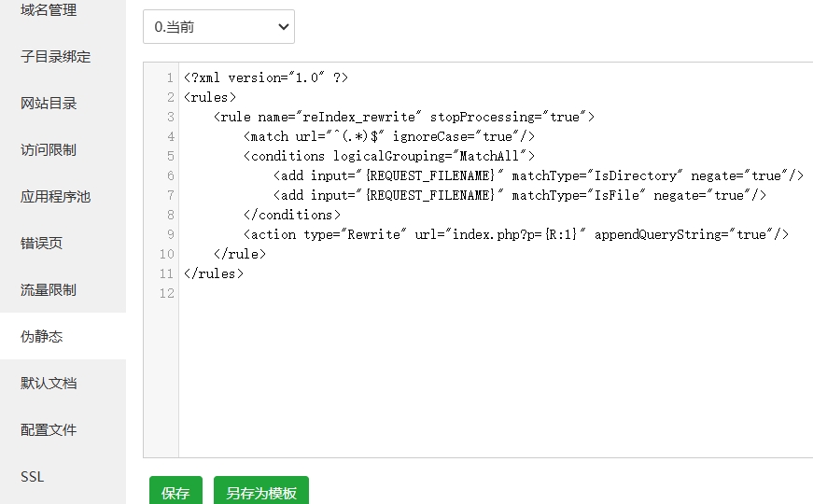813x504 pixels.
Task: Click the green 保存 button
Action: pos(175,493)
